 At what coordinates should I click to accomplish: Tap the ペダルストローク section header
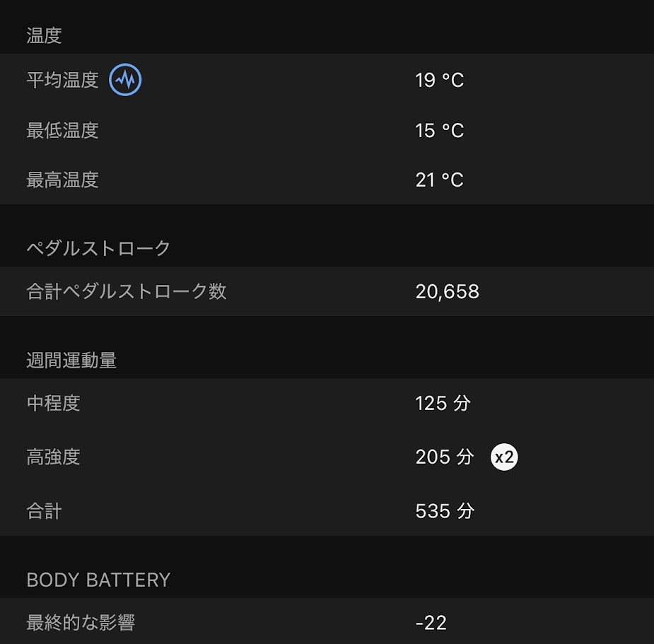click(x=98, y=248)
